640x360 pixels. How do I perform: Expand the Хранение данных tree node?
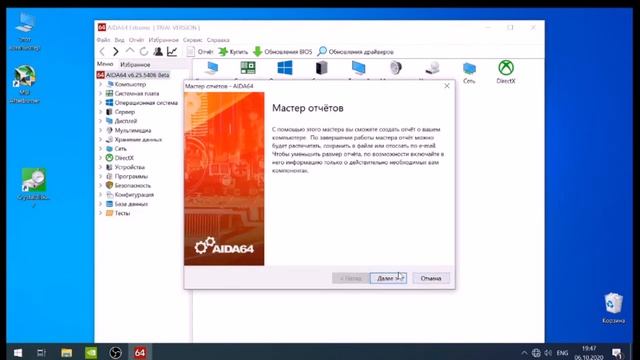coord(101,139)
